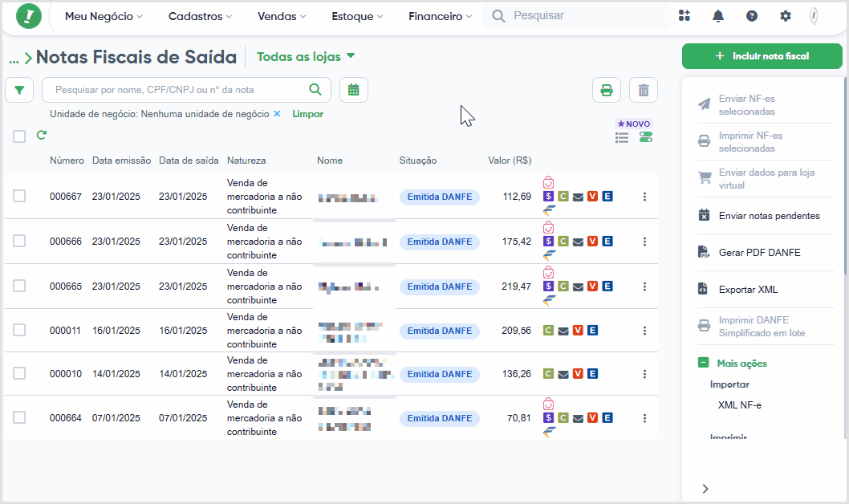
Task: Open the Financeiro menu
Action: click(441, 16)
